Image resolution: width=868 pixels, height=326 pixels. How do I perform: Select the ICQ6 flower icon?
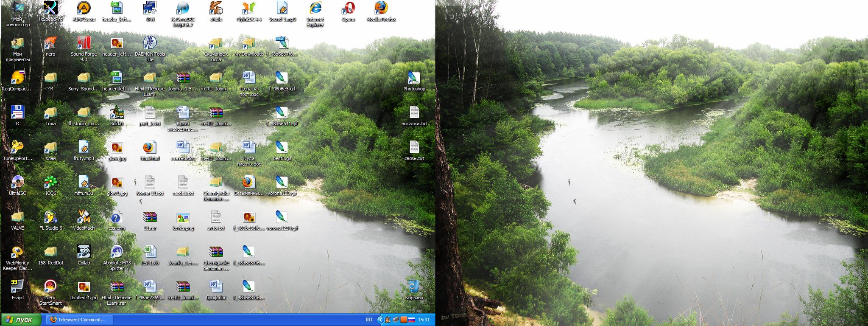coord(50,183)
